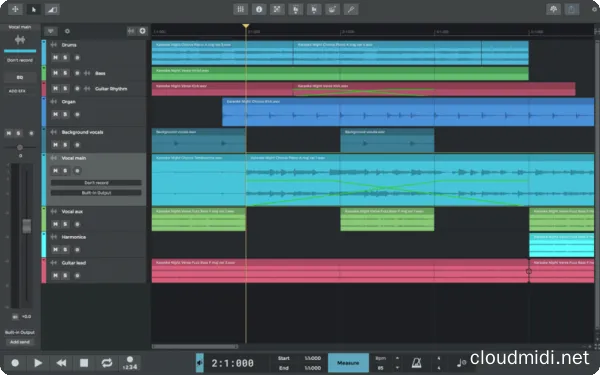Click the waveform icon beside the add track button
This screenshot has height=375, width=600.
pos(131,31)
